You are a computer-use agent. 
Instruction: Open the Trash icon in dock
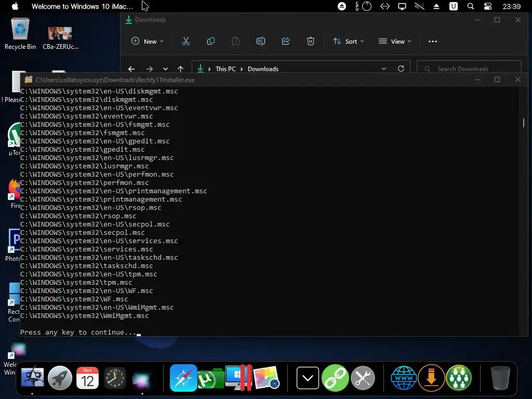click(500, 378)
